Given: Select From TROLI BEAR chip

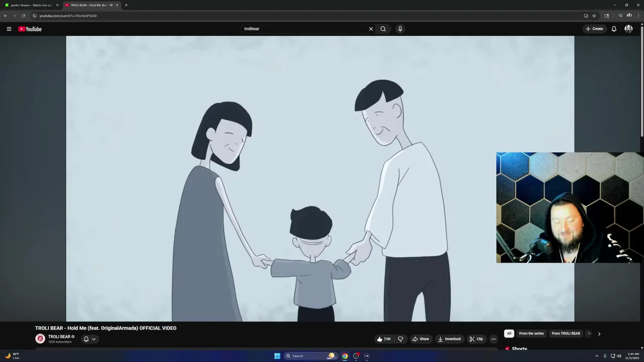Looking at the screenshot, I should point(566,333).
